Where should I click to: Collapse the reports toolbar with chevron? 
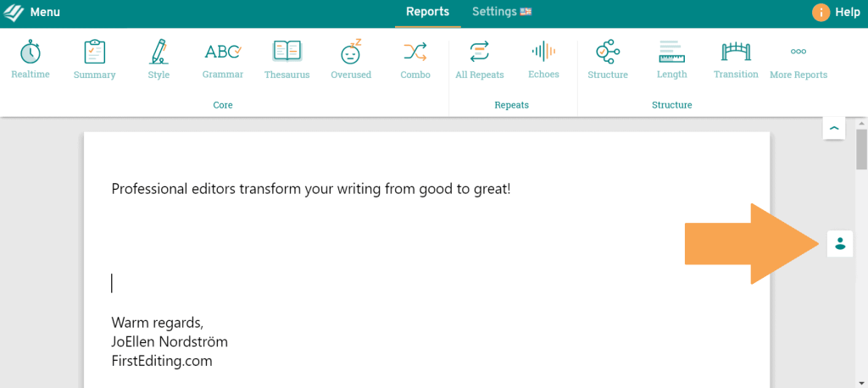[834, 127]
